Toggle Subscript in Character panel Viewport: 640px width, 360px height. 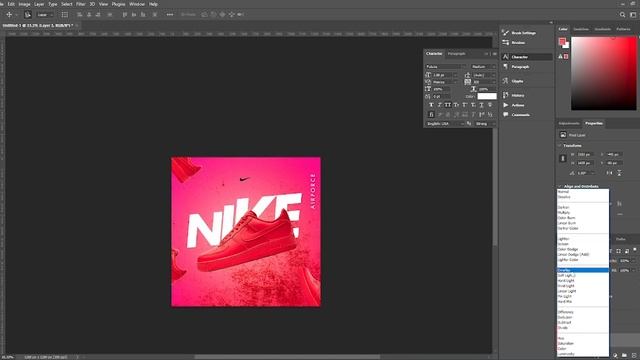[473, 105]
